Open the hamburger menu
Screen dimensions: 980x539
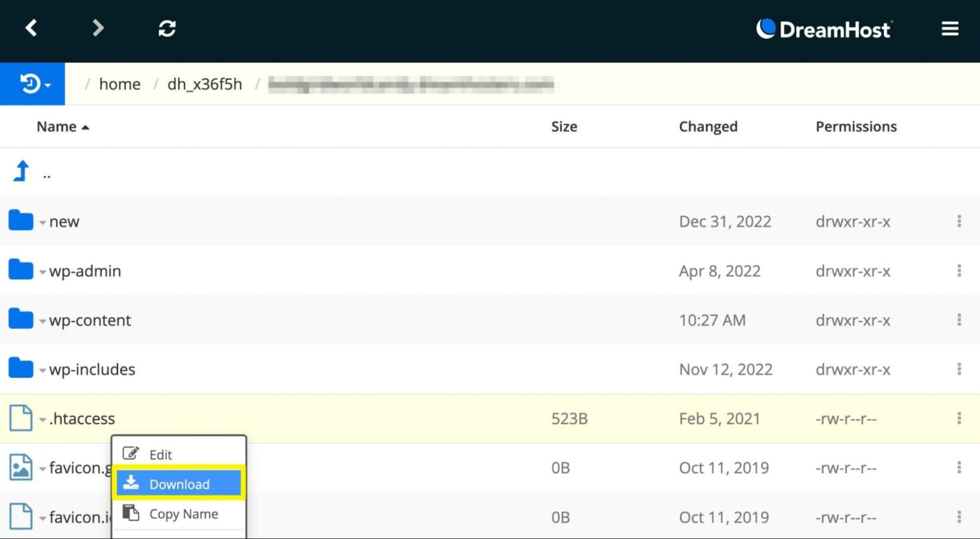950,29
